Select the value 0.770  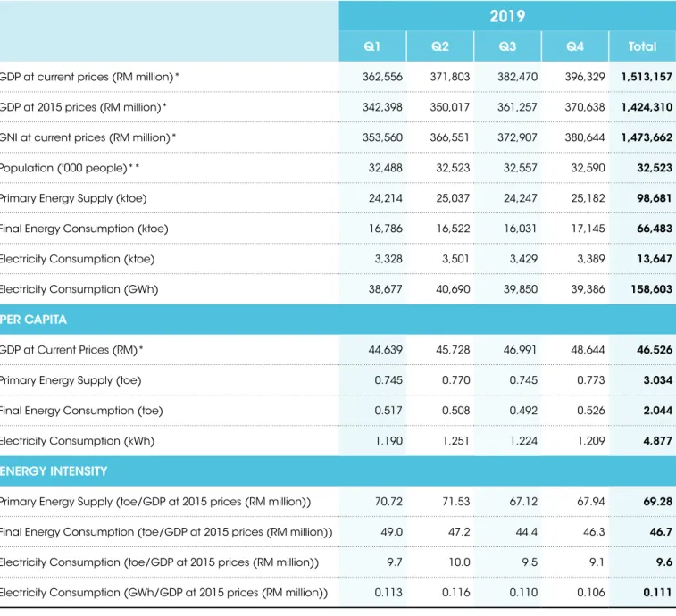coord(455,380)
